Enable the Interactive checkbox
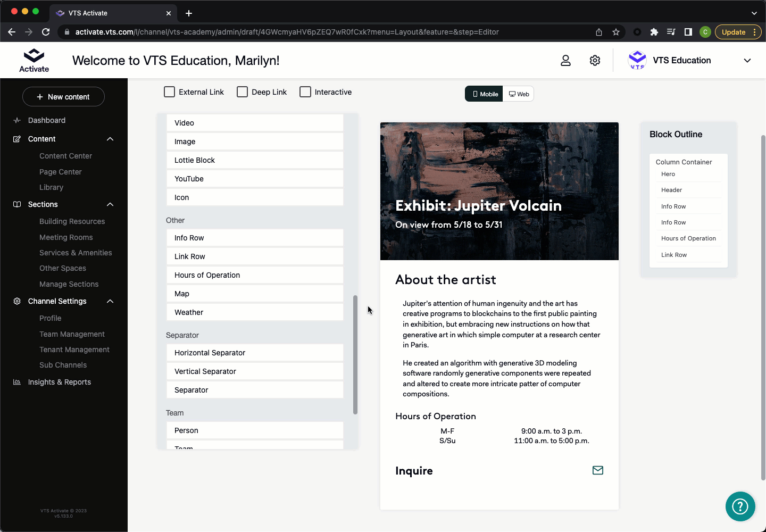This screenshot has width=766, height=532. pos(305,92)
